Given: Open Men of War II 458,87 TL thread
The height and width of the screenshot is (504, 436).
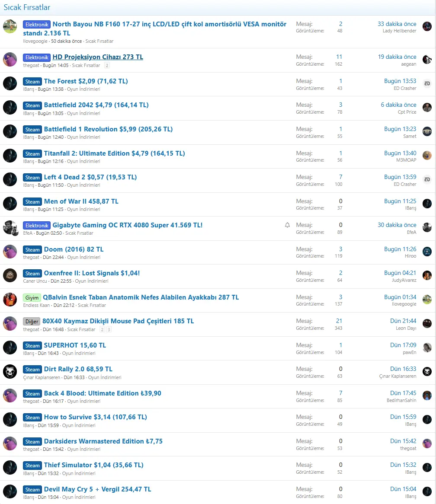Looking at the screenshot, I should [81, 201].
